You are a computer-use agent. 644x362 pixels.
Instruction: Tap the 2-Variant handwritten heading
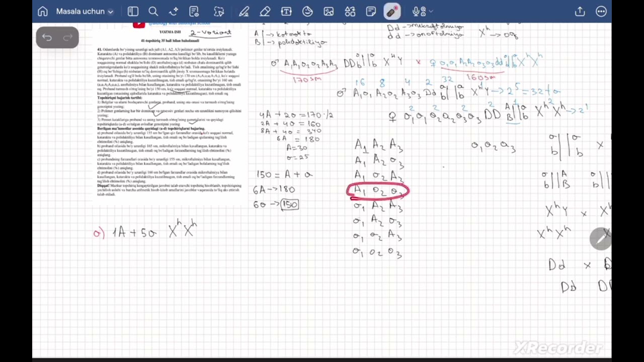point(211,33)
